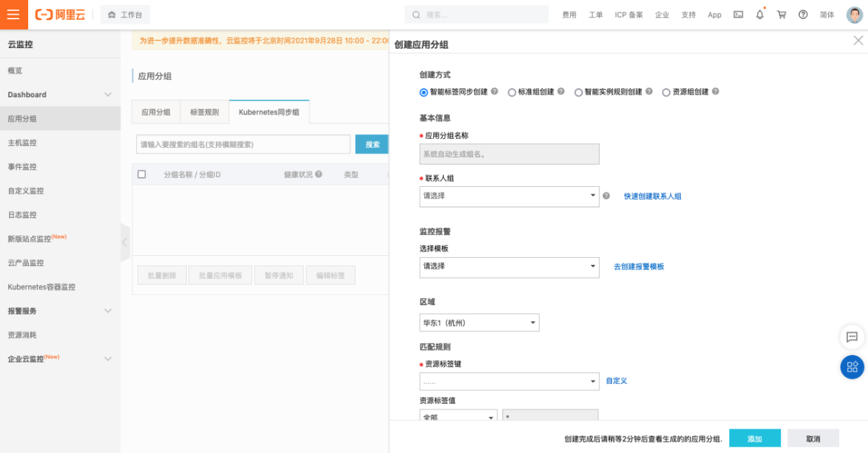
Task: Open the Cloud Shell terminal icon
Action: coord(738,14)
